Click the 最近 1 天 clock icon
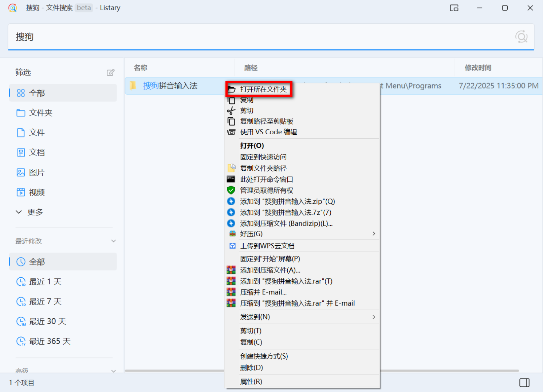Viewport: 543px width, 392px height. pos(21,282)
